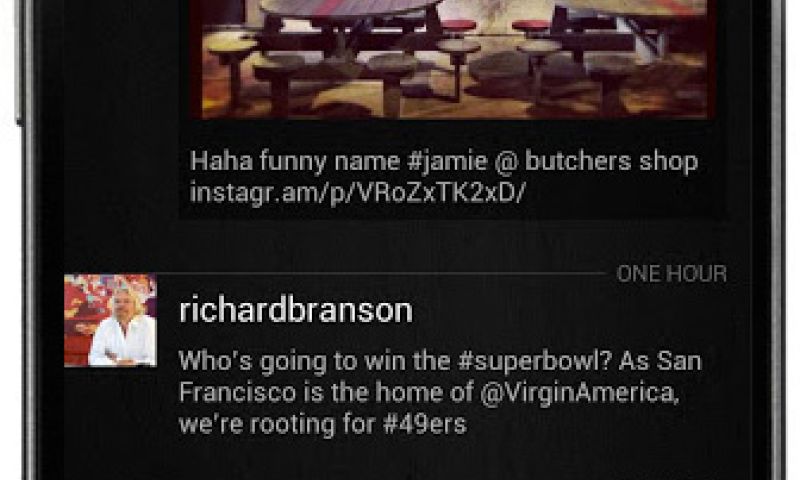Tap 'Who's going to win the' text

[315, 362]
